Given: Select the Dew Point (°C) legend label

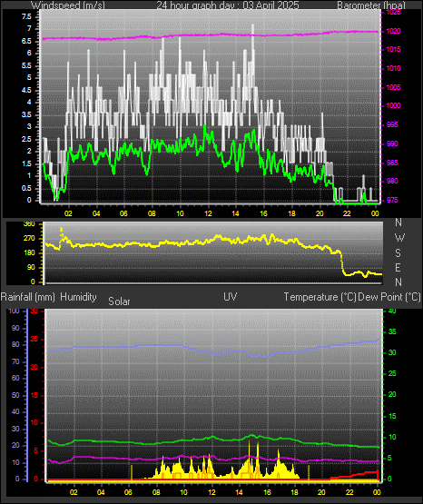Looking at the screenshot, I should tap(389, 297).
